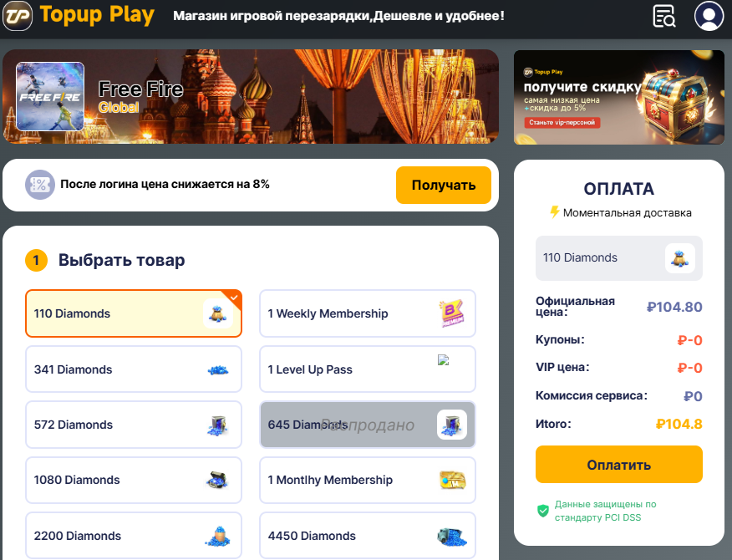Click the 1080 Diamonds chest icon
This screenshot has width=732, height=560.
[217, 480]
